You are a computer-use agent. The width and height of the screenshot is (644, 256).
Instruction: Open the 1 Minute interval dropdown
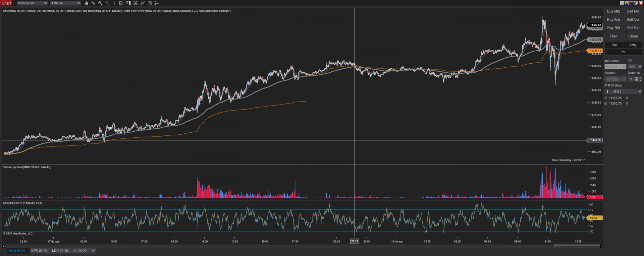[65, 3]
